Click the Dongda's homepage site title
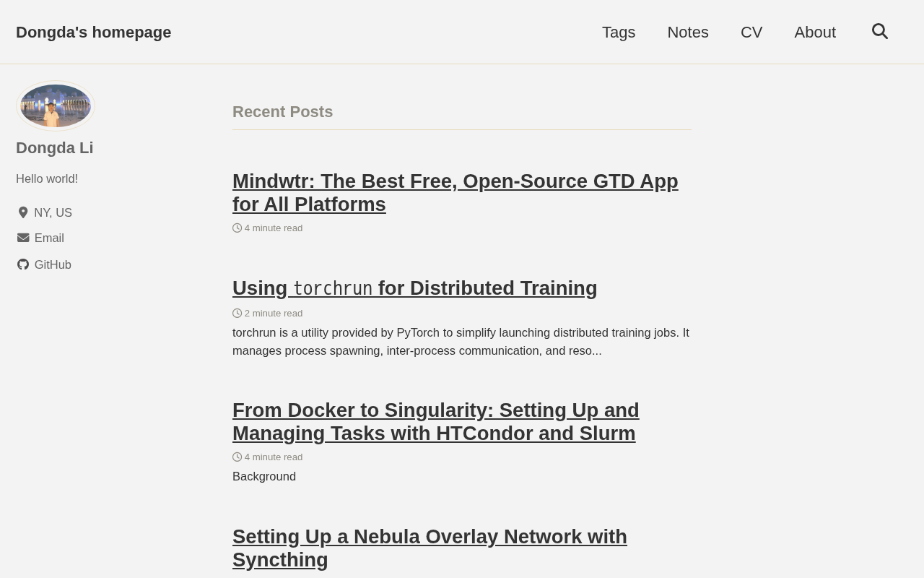Image resolution: width=924 pixels, height=578 pixels. [x=94, y=32]
